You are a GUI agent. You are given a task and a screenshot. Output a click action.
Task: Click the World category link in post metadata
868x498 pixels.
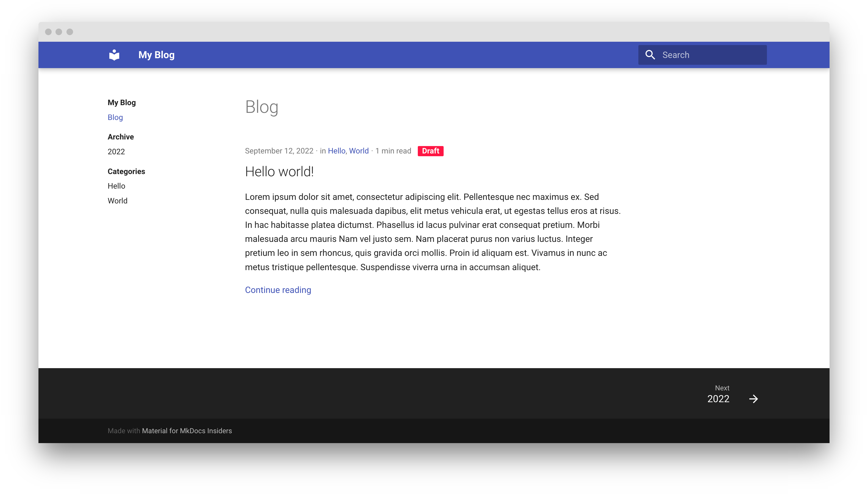click(358, 151)
